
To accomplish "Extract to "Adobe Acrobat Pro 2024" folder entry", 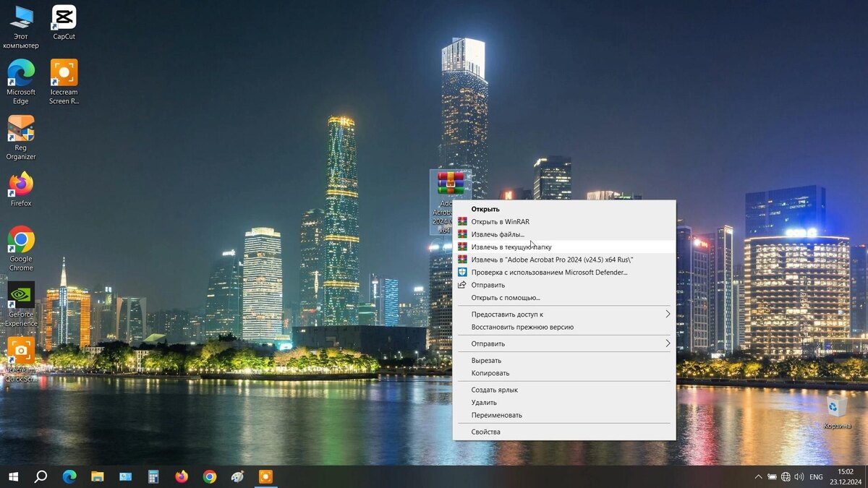I will [564, 260].
